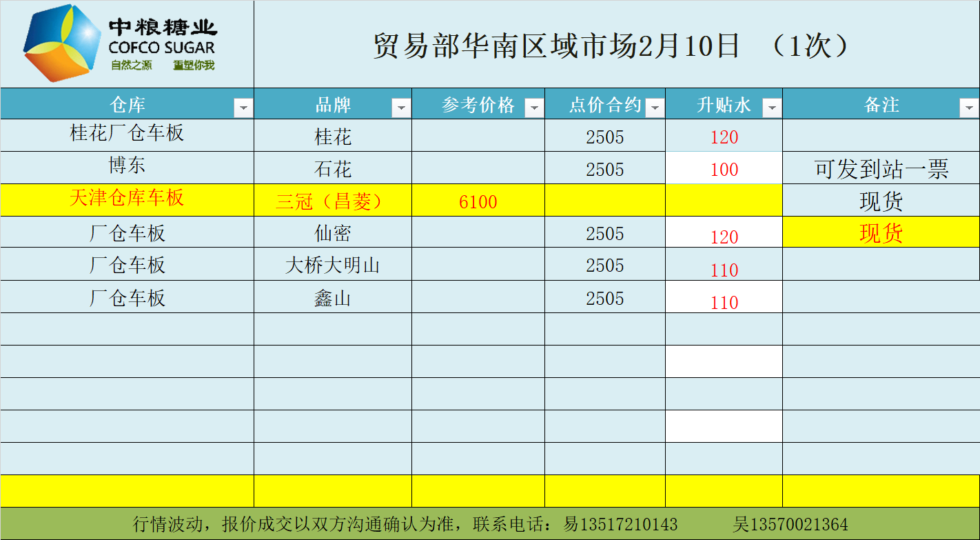Select the 可发到站一票 remark cell
980x540 pixels.
click(881, 169)
